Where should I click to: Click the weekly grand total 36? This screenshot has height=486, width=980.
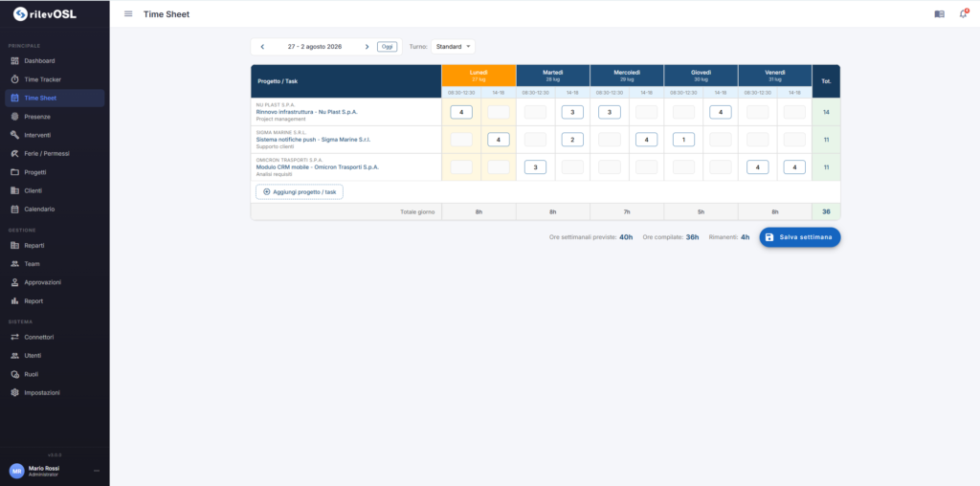click(826, 211)
